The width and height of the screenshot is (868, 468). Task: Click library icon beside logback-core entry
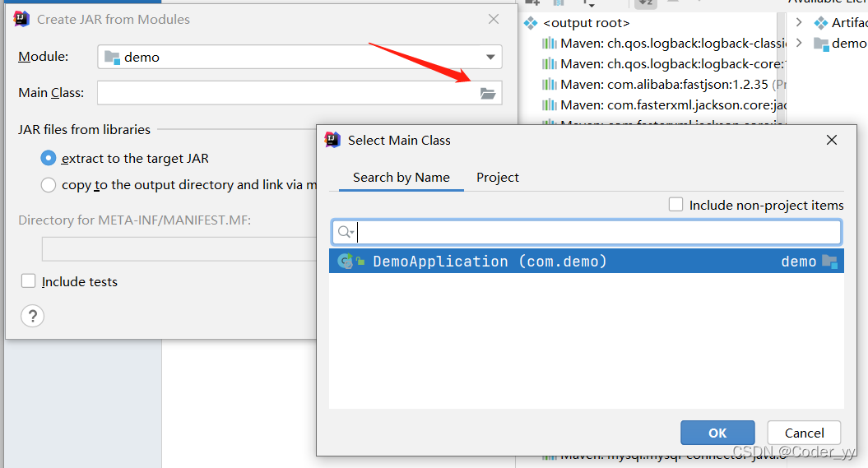point(549,63)
